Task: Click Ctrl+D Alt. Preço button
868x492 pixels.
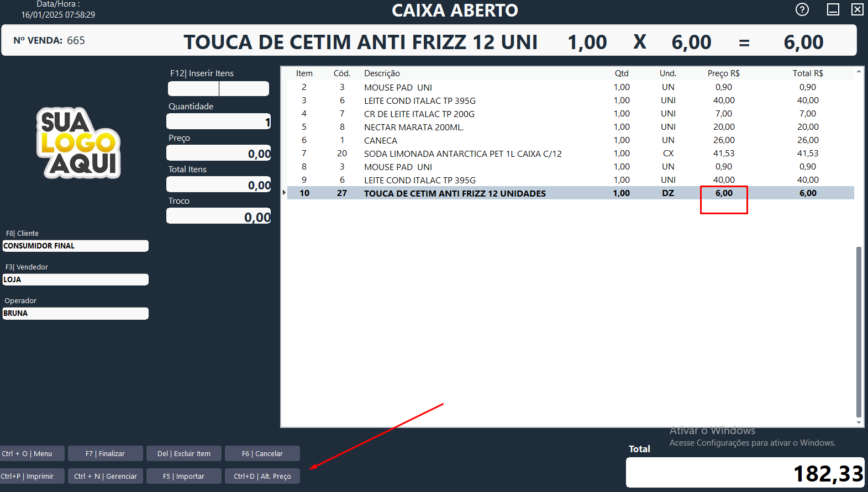Action: click(x=262, y=476)
